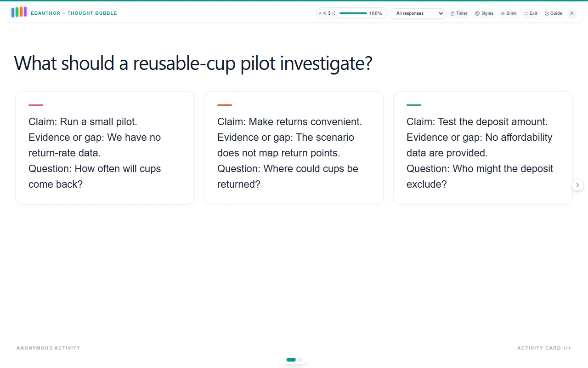This screenshot has height=368, width=588.
Task: Click the 100% response progress bar
Action: pos(353,13)
